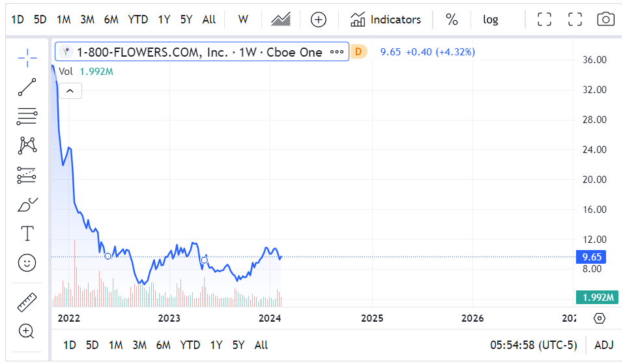
Task: Select top 5Y range
Action: pos(186,20)
